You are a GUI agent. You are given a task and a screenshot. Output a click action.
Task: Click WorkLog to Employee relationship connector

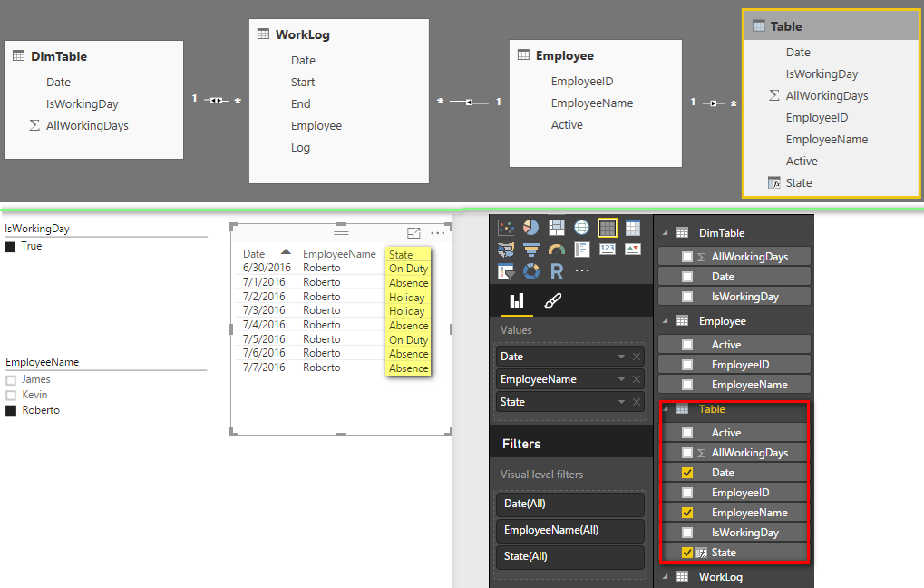point(469,102)
